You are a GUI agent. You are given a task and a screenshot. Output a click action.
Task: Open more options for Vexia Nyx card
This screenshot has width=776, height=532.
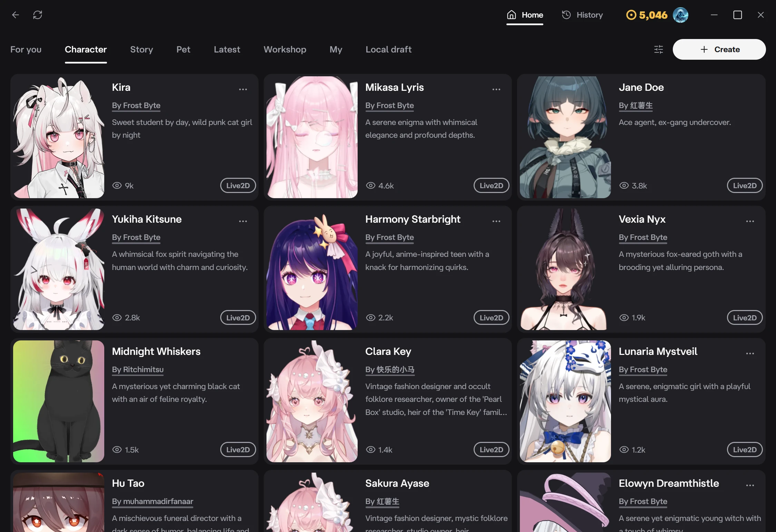click(x=750, y=221)
